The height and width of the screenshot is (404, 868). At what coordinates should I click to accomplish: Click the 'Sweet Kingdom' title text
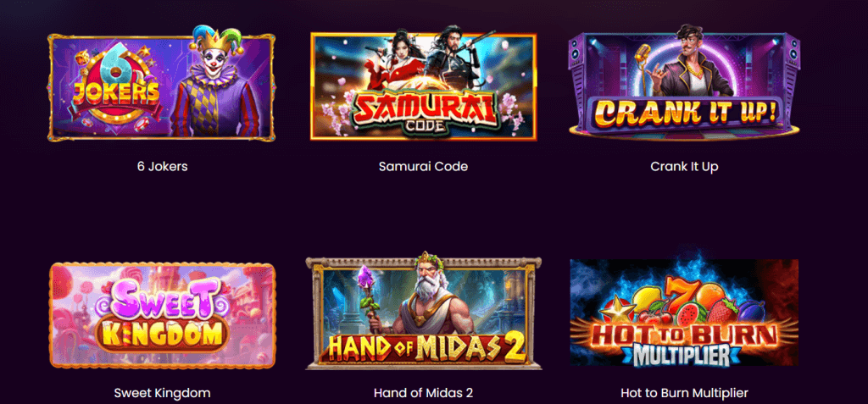click(162, 393)
